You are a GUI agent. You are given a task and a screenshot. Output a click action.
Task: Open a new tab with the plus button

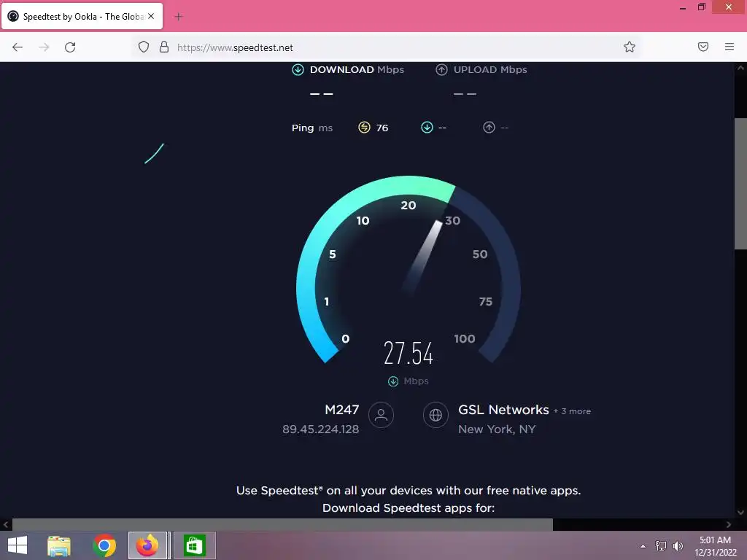point(179,17)
